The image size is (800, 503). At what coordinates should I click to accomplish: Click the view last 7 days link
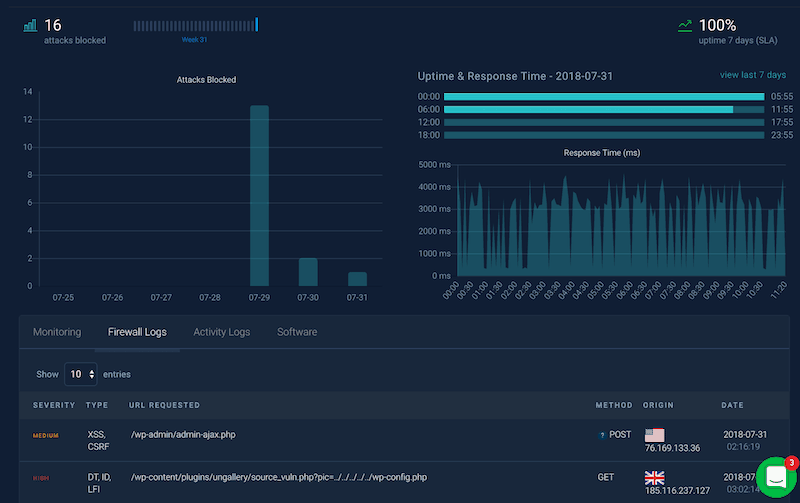(x=754, y=75)
